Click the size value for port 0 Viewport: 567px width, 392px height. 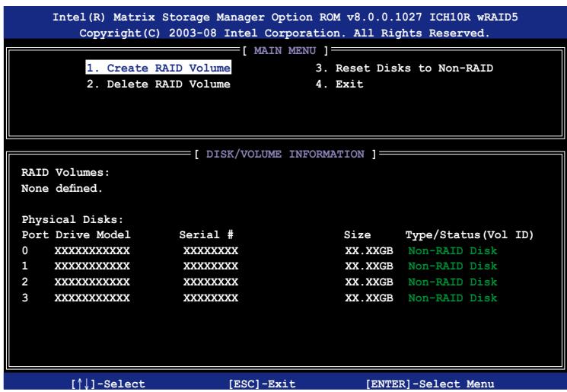[369, 250]
